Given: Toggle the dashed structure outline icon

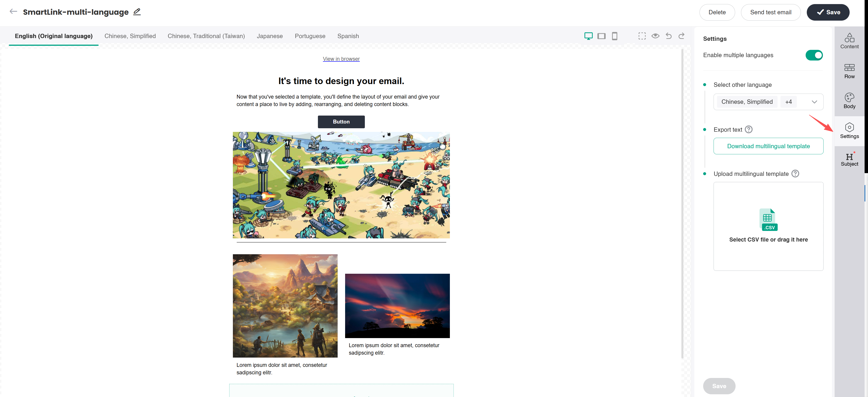Looking at the screenshot, I should point(642,36).
